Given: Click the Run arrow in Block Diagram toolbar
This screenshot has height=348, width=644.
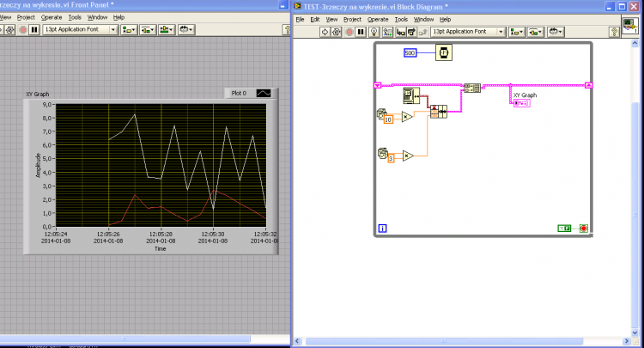Looking at the screenshot, I should pos(325,32).
